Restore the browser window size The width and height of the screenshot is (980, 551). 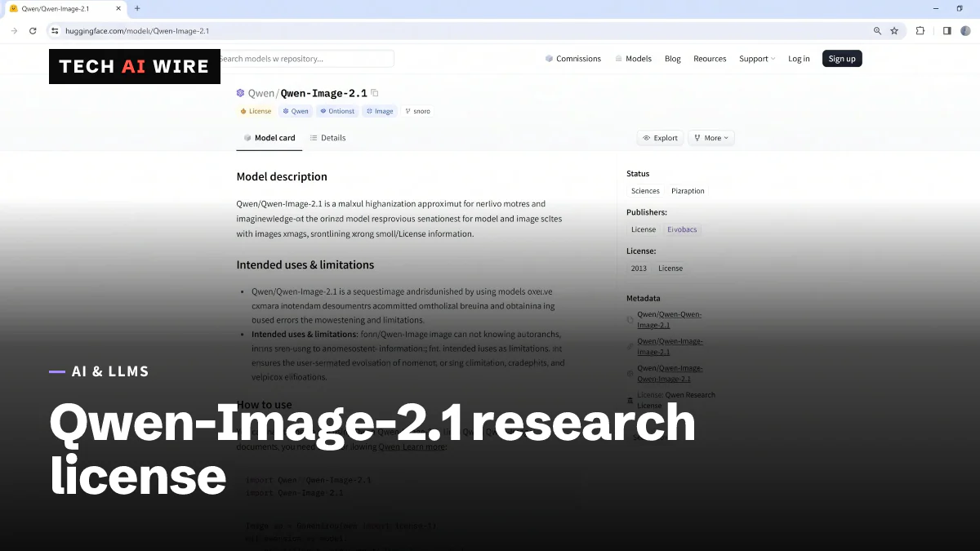pyautogui.click(x=960, y=8)
